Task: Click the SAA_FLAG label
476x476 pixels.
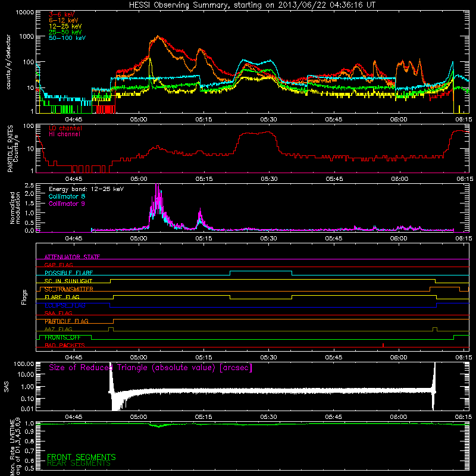Action: click(58, 313)
